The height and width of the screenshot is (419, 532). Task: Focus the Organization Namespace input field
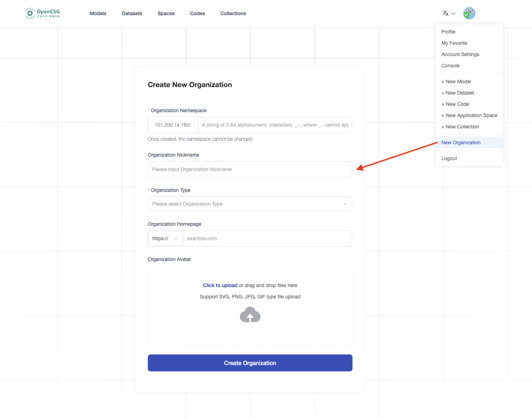coord(275,125)
